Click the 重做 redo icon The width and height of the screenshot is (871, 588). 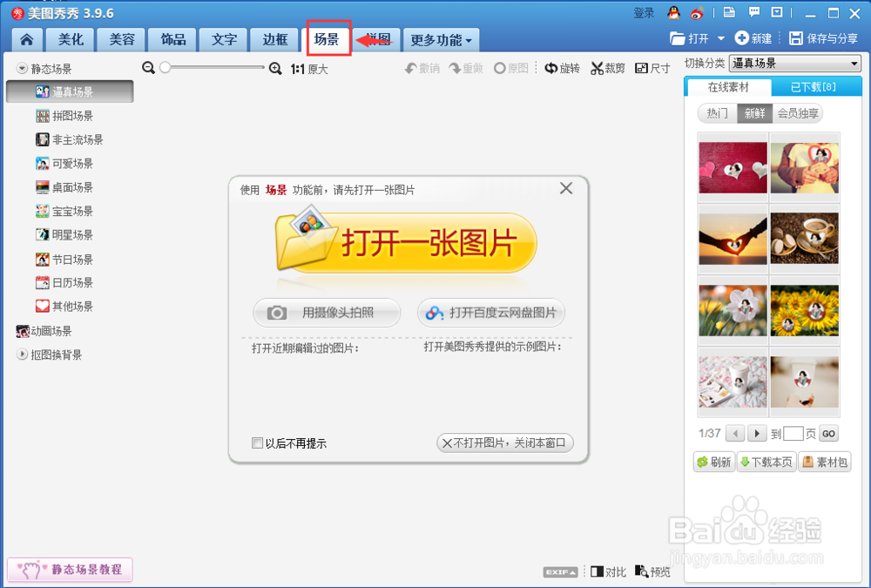point(466,68)
